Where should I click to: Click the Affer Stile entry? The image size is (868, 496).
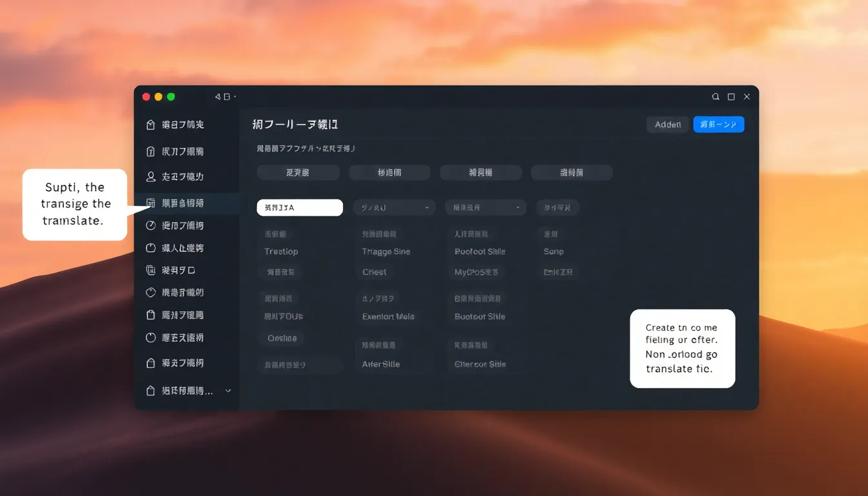(x=381, y=364)
